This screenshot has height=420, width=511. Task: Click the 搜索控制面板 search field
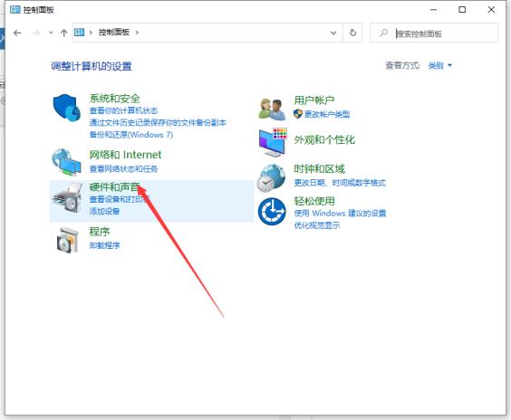[434, 33]
